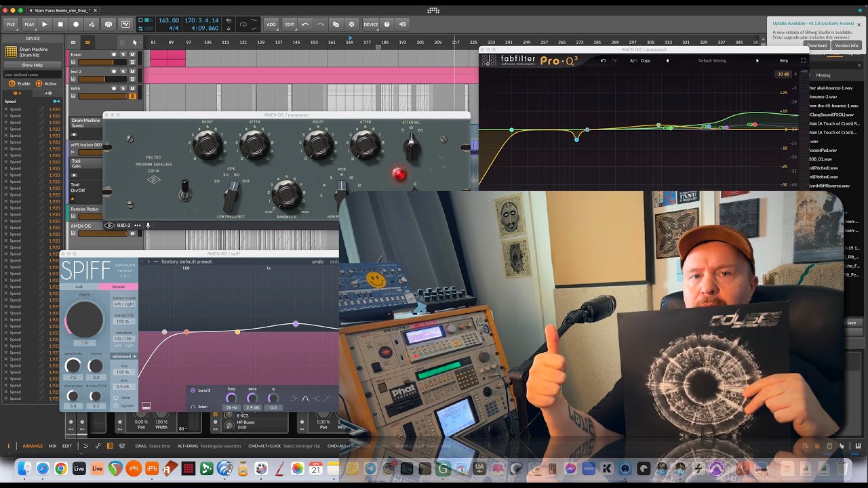Select the pointer tool in arranger header

pyautogui.click(x=135, y=42)
